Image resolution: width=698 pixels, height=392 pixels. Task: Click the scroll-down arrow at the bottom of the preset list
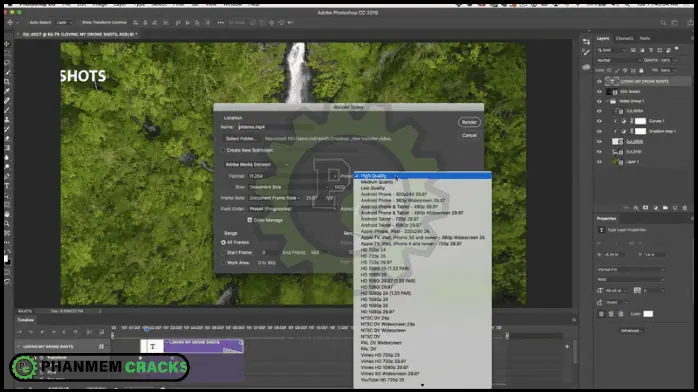[x=422, y=385]
